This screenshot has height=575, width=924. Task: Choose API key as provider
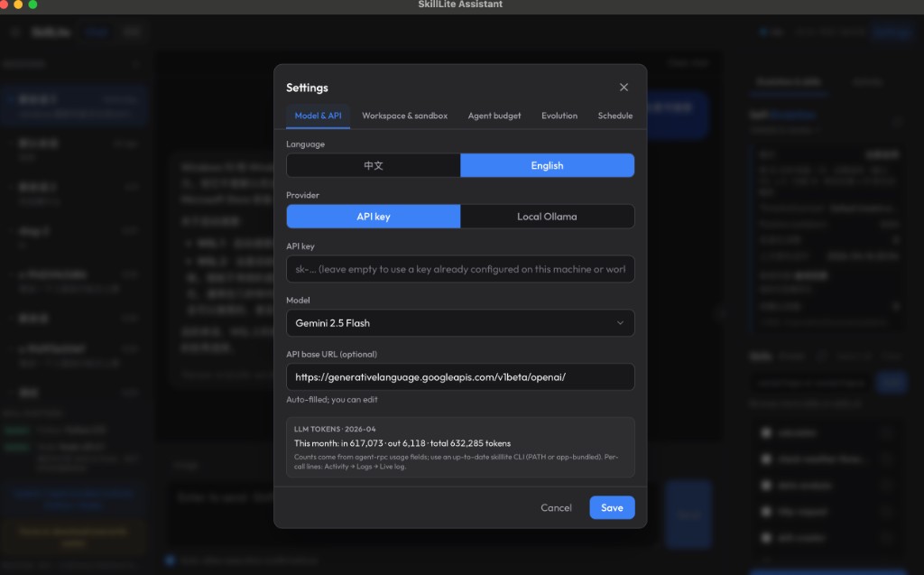pos(374,217)
